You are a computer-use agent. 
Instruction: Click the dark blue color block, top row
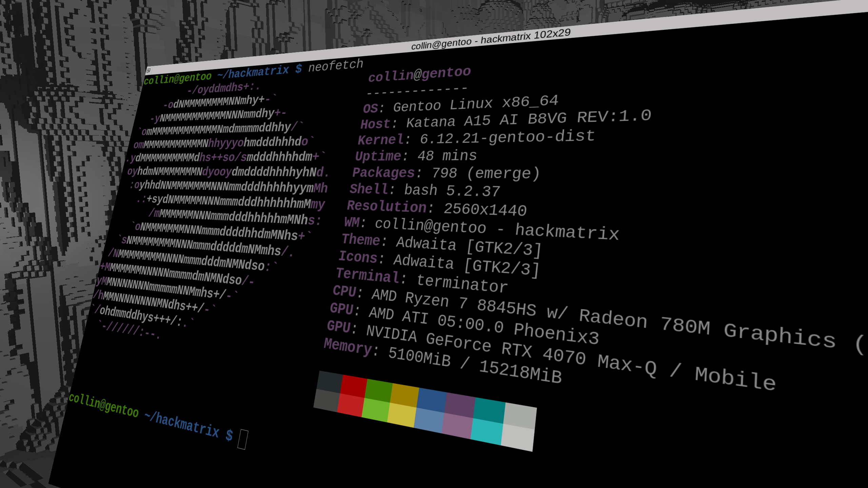(x=432, y=400)
